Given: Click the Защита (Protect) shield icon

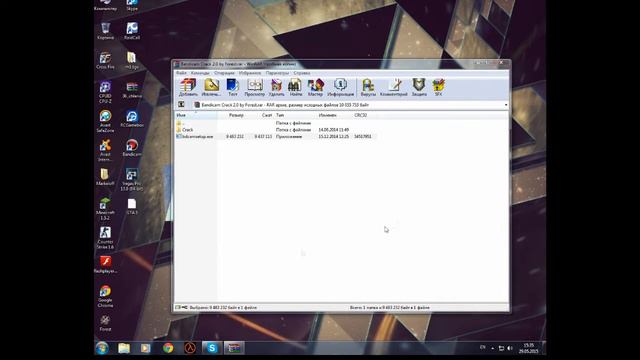Looking at the screenshot, I should [419, 87].
